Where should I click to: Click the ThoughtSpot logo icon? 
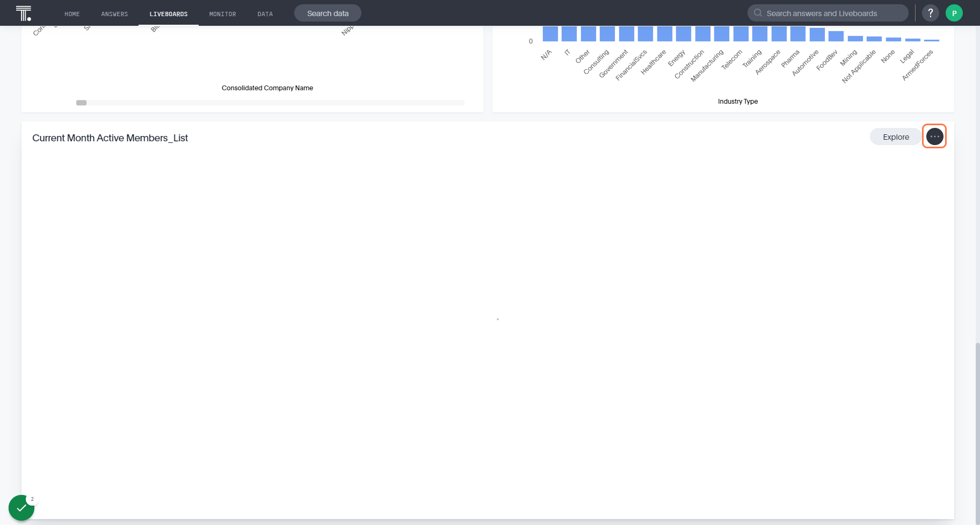coord(24,13)
